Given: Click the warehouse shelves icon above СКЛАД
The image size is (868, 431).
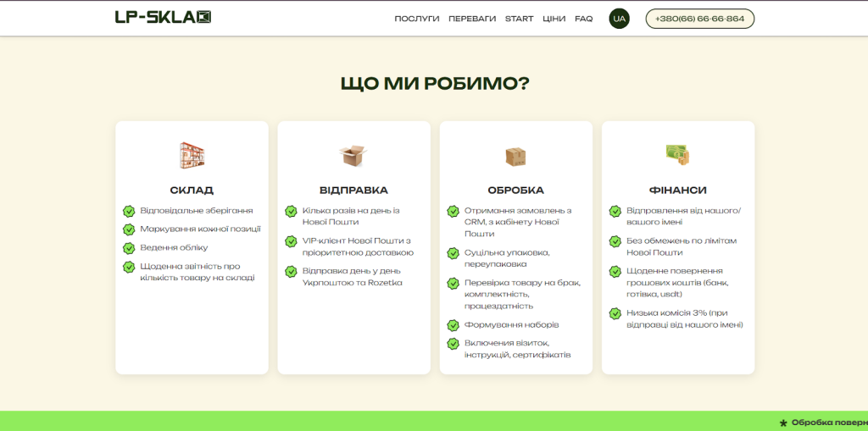Looking at the screenshot, I should pyautogui.click(x=192, y=155).
